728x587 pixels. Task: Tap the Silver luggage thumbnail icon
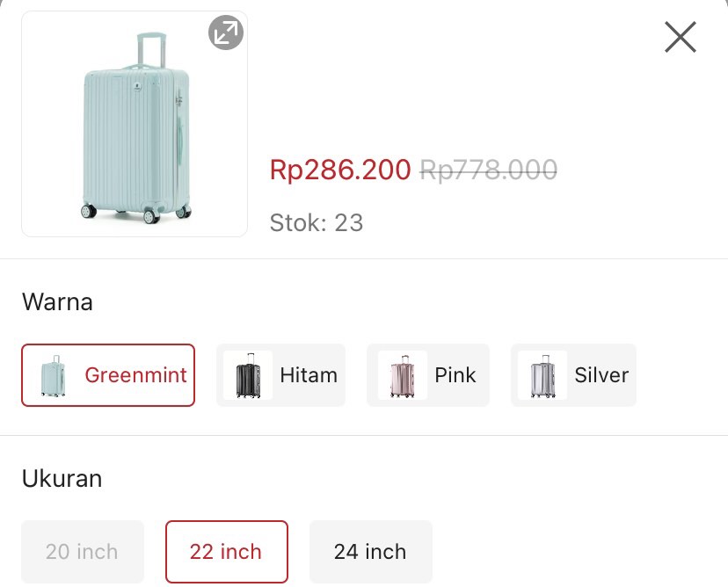(x=542, y=375)
